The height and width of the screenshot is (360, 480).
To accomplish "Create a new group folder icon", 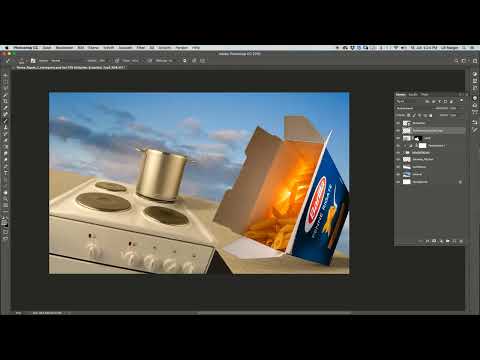I will (448, 241).
